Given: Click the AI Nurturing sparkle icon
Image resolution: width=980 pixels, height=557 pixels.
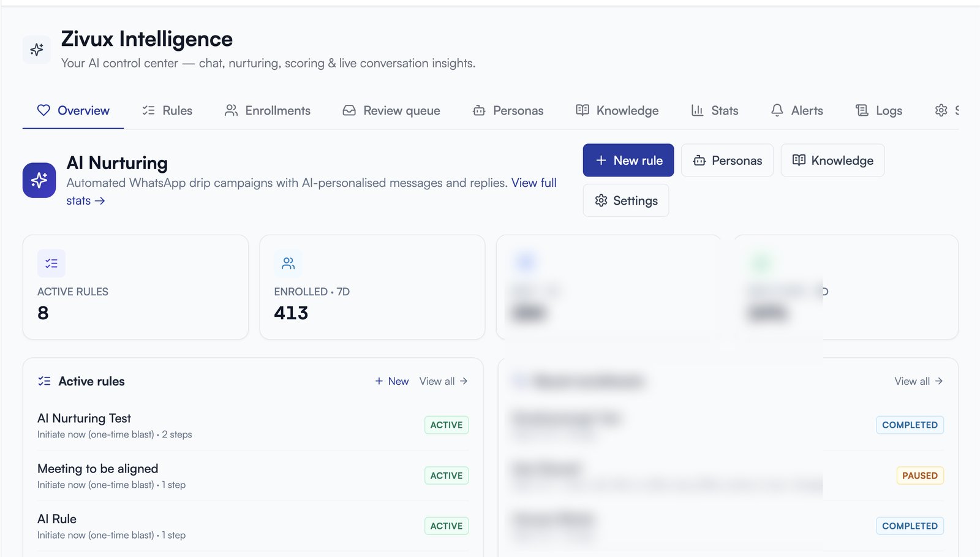Looking at the screenshot, I should pos(39,180).
